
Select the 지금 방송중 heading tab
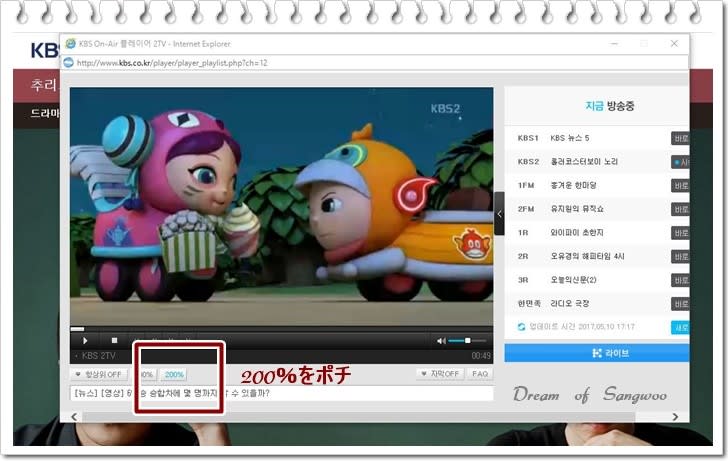coord(610,106)
